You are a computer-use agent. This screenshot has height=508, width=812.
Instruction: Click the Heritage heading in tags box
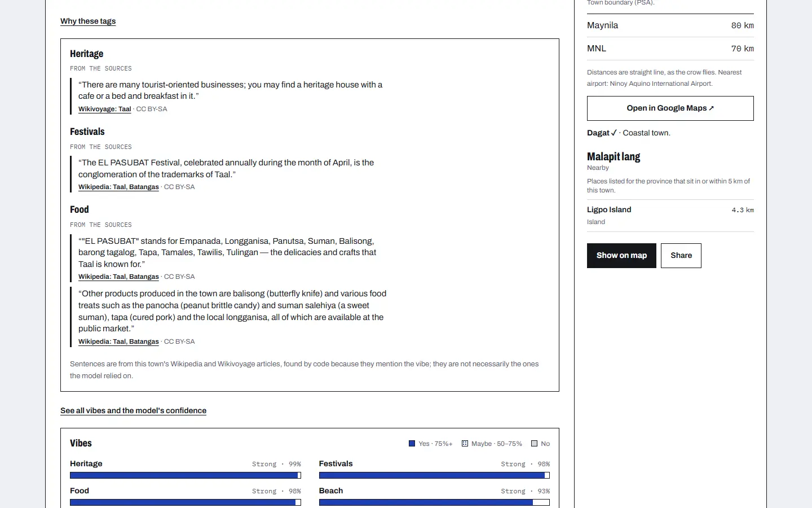(x=87, y=54)
